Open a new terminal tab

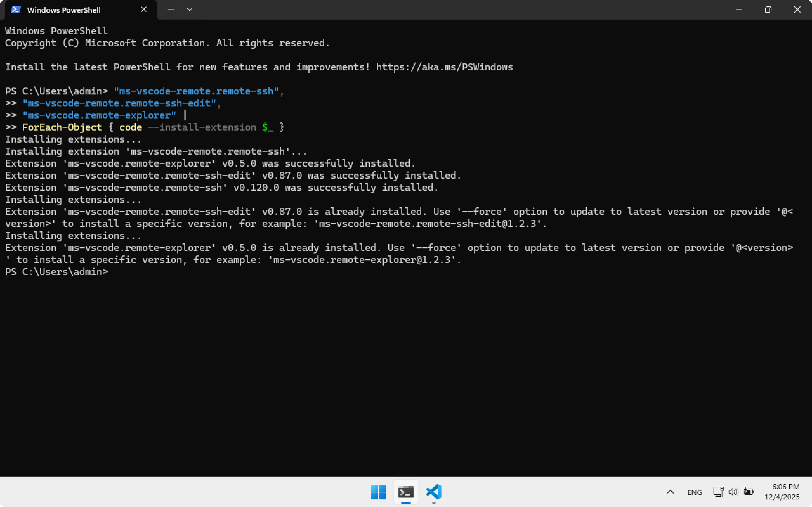tap(171, 10)
